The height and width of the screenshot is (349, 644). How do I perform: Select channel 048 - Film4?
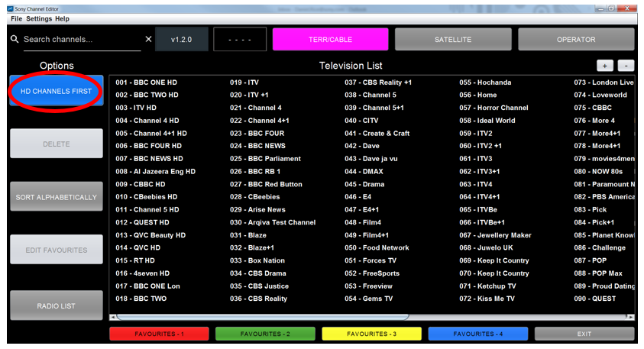point(363,222)
